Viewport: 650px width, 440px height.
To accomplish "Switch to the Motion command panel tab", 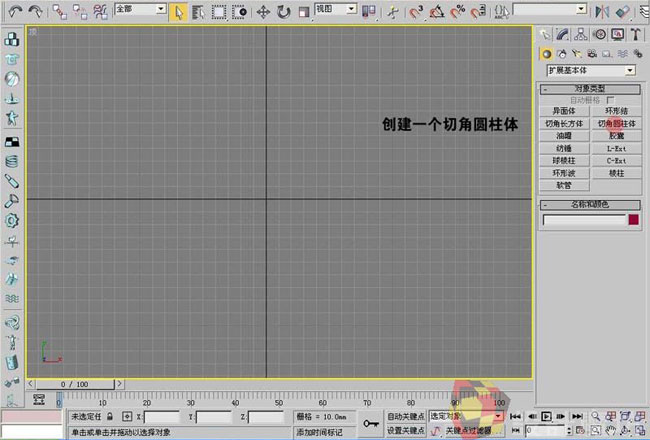I will coord(599,34).
